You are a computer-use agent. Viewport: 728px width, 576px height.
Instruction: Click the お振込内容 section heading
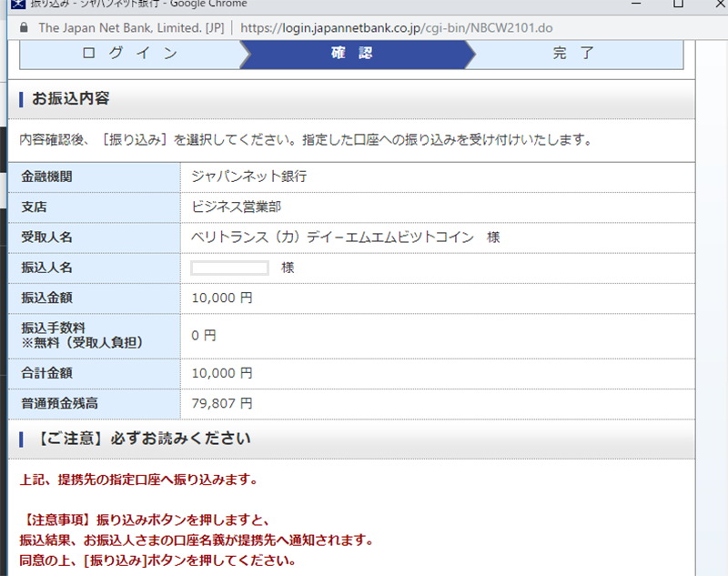[71, 98]
